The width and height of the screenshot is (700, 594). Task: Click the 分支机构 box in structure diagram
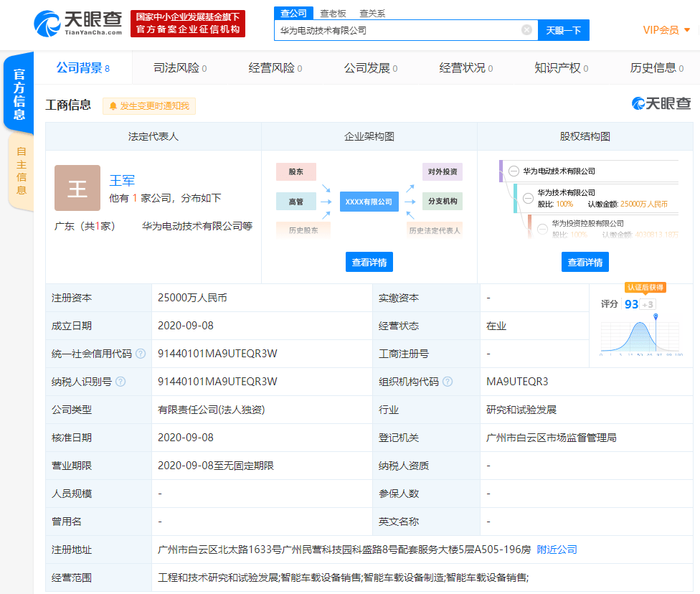click(x=443, y=201)
